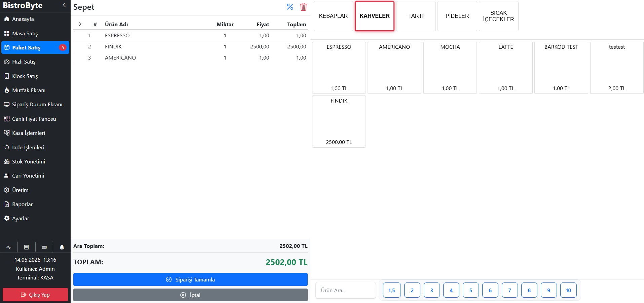Click the BistroByte logo text
Screen dimensions: 644x303
coord(23,5)
